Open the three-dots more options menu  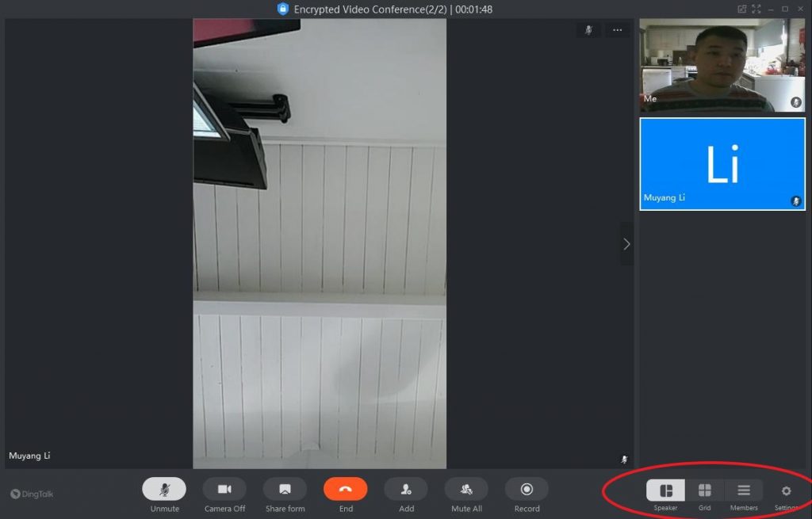(x=617, y=30)
